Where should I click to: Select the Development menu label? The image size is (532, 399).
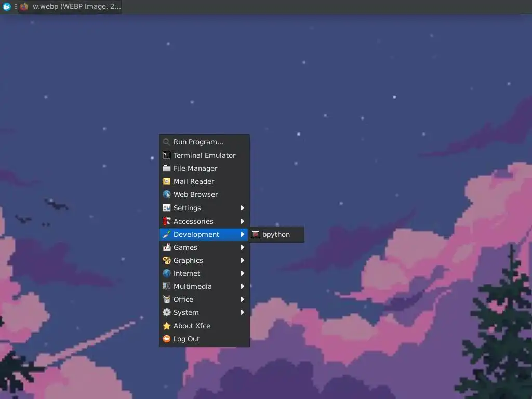[196, 234]
